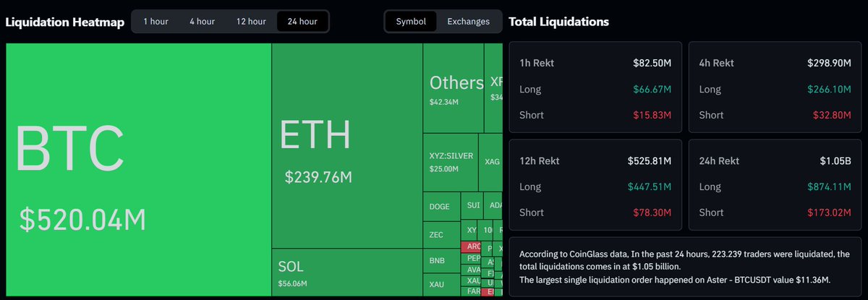Screen dimensions: 868x300
Task: Click the DOGE heatmap tile
Action: click(441, 207)
